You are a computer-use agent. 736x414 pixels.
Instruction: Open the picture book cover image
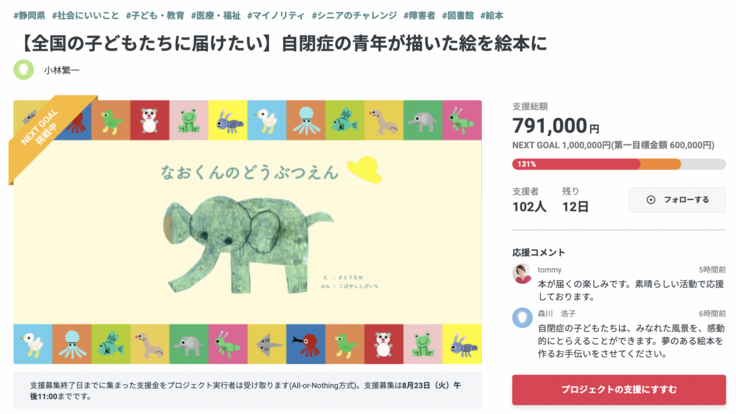pos(247,232)
